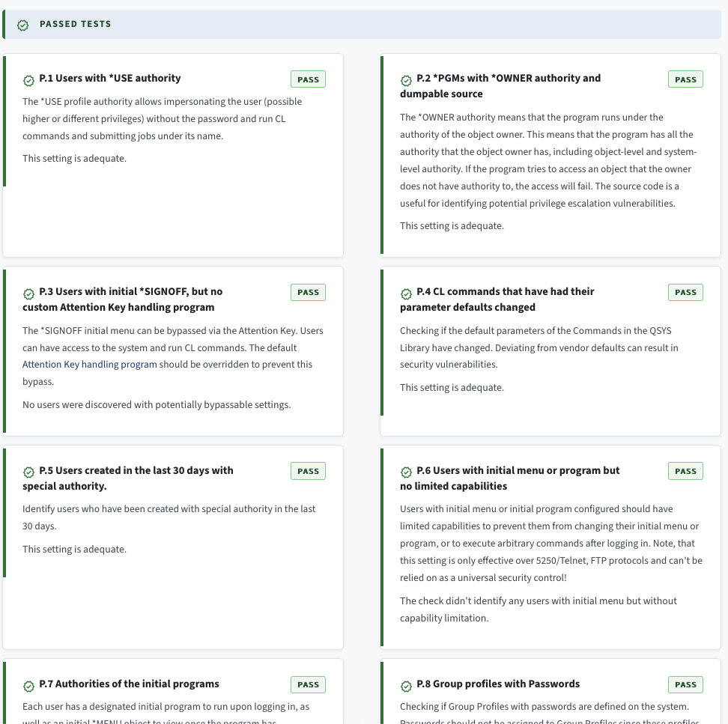
Task: Select the P.1 Users with *USE authority title
Action: 110,78
